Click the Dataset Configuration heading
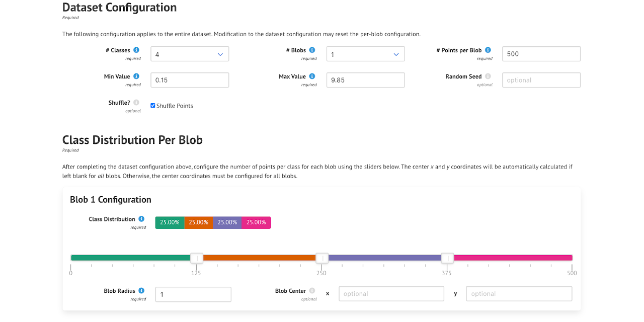 click(119, 8)
